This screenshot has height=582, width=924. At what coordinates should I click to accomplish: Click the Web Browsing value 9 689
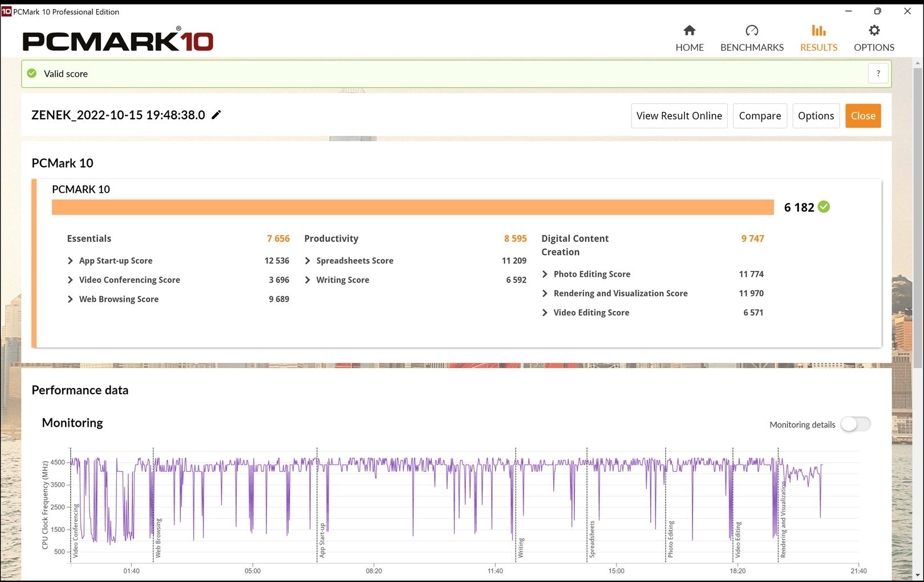279,299
